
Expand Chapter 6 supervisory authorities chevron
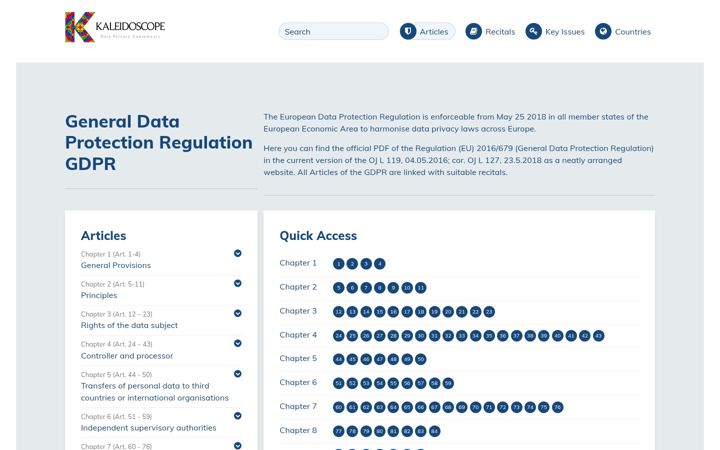click(237, 416)
